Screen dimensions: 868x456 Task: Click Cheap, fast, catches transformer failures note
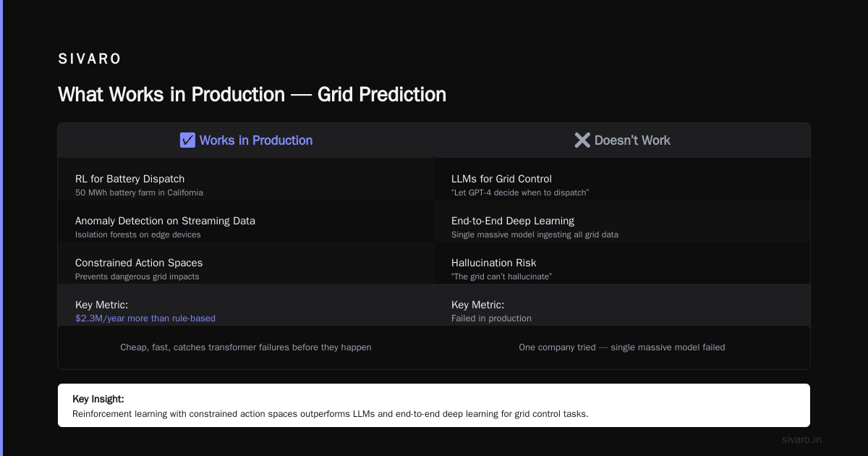[x=246, y=347]
